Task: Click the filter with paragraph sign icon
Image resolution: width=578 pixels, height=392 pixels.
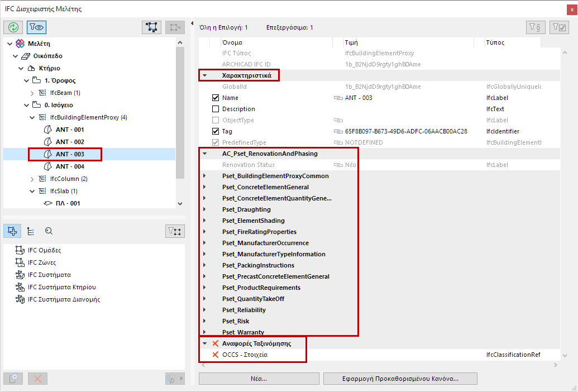Action: [536, 27]
